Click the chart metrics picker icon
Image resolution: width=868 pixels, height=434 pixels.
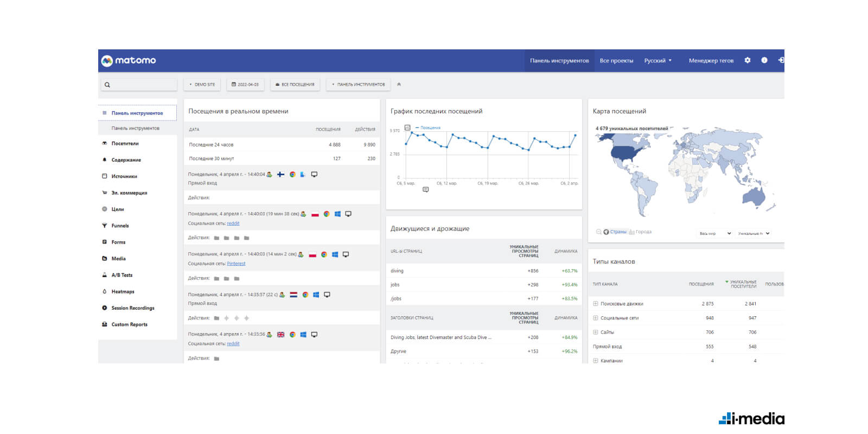(407, 128)
